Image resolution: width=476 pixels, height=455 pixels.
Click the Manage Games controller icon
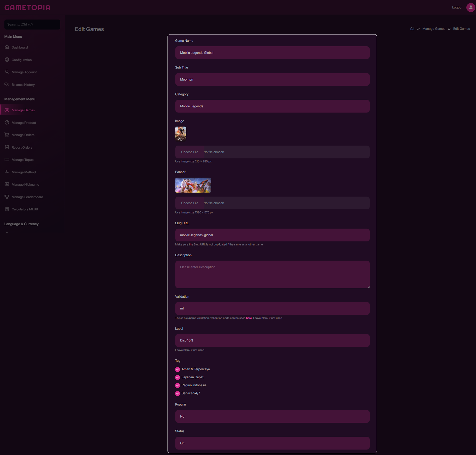pos(7,110)
